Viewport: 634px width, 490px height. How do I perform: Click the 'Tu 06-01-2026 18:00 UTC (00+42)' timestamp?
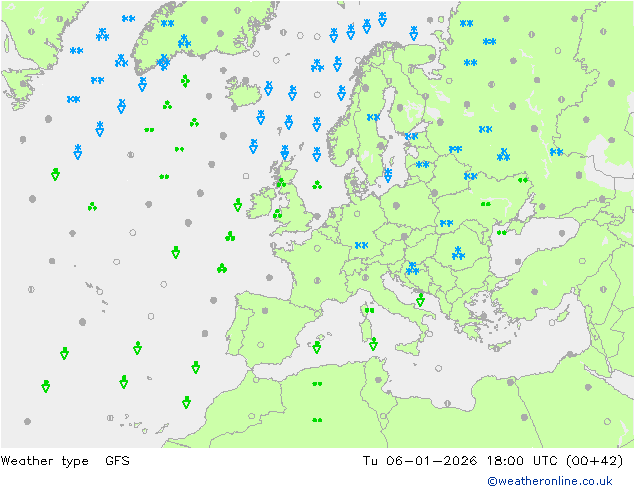pos(493,461)
